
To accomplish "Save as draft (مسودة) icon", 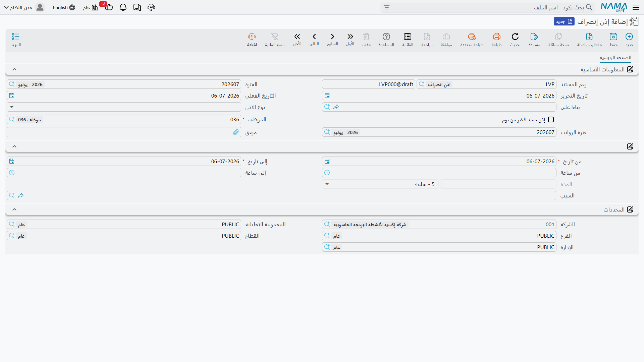I will (x=534, y=37).
